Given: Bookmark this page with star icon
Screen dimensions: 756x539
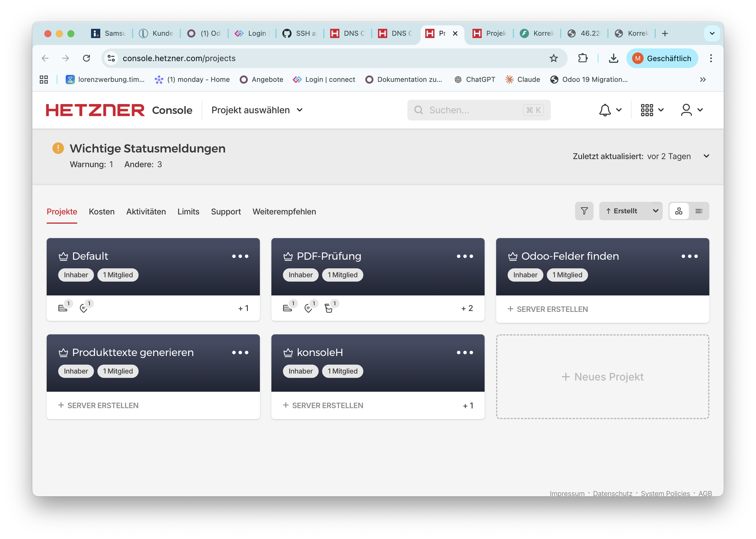Looking at the screenshot, I should 554,59.
